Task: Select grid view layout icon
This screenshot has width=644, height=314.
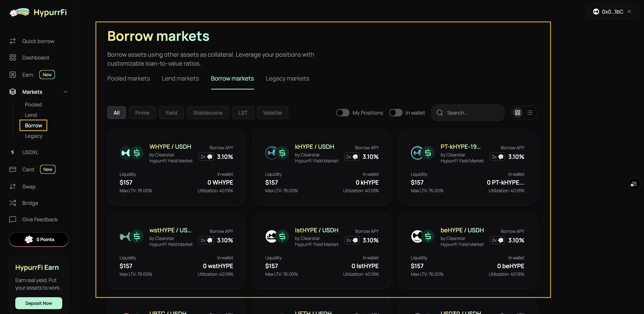Action: [517, 113]
